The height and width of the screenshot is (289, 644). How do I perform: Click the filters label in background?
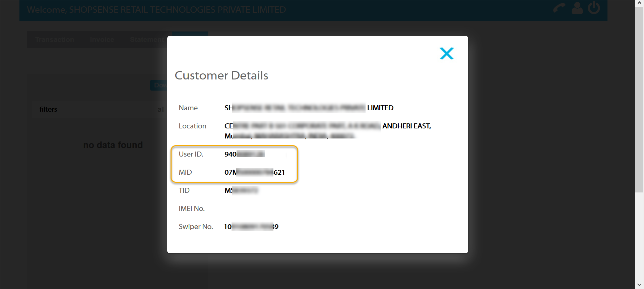click(x=48, y=109)
